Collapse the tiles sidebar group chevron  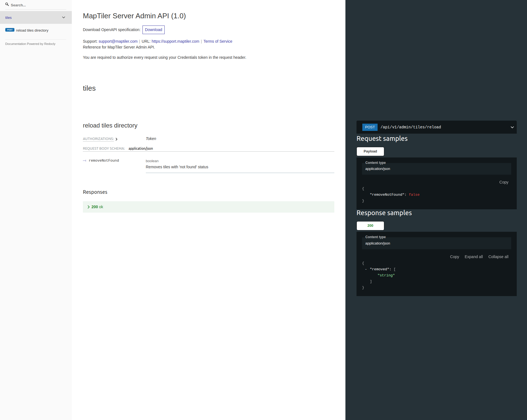pyautogui.click(x=63, y=17)
